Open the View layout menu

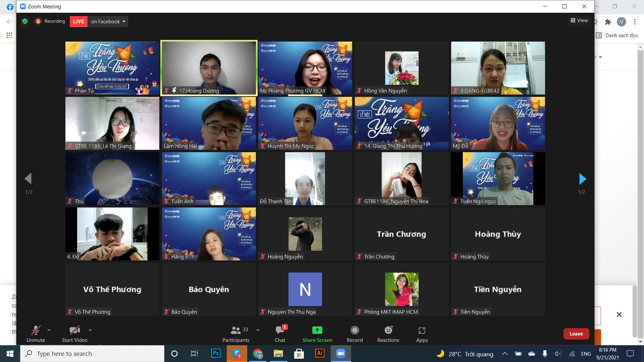(x=579, y=20)
